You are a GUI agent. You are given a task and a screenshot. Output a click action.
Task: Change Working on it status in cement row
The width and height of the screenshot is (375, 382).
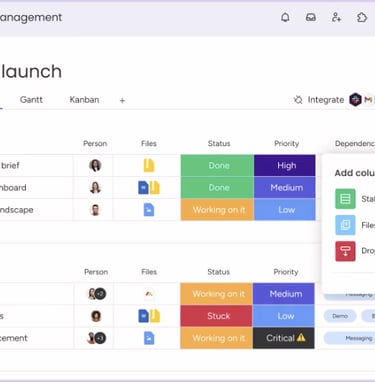(216, 338)
